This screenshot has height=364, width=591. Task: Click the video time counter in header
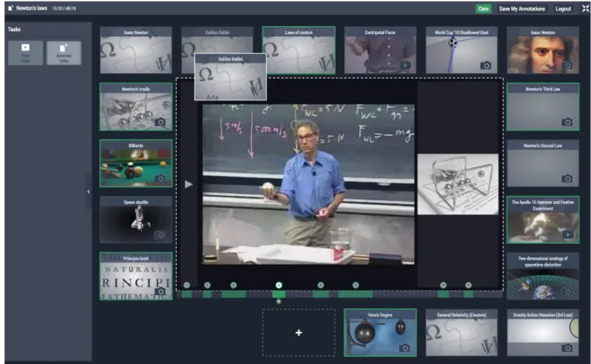tap(64, 9)
